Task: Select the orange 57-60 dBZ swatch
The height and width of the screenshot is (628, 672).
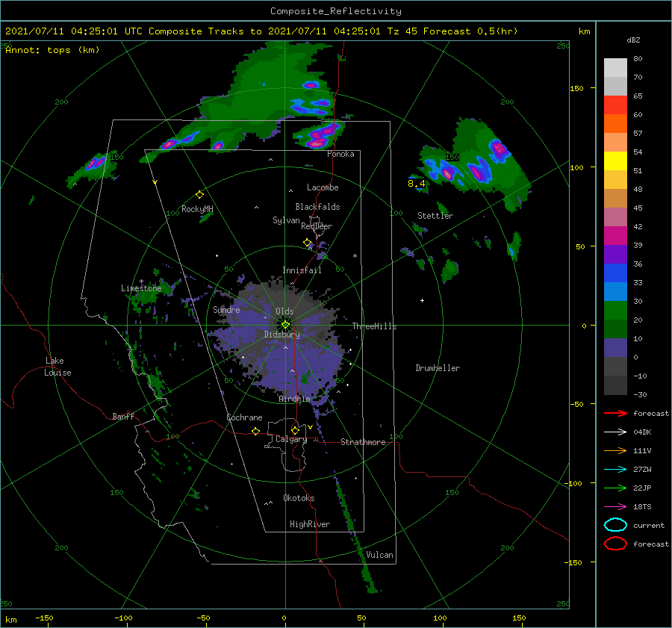Action: [615, 123]
